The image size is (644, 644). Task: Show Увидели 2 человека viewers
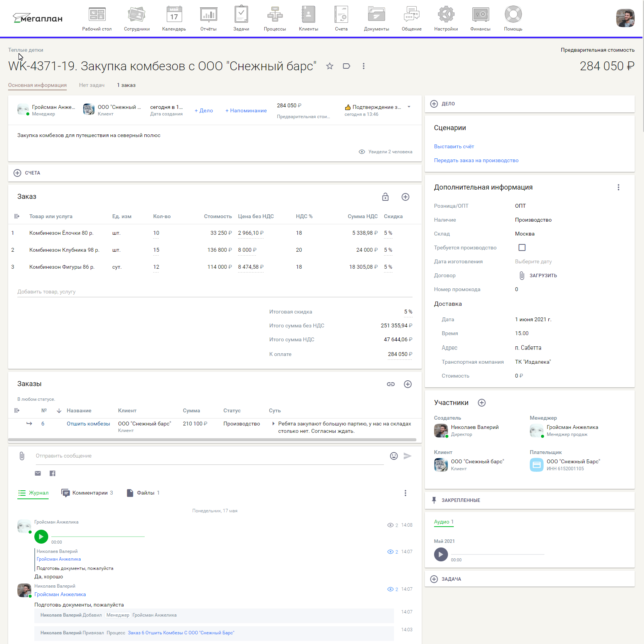pyautogui.click(x=385, y=152)
